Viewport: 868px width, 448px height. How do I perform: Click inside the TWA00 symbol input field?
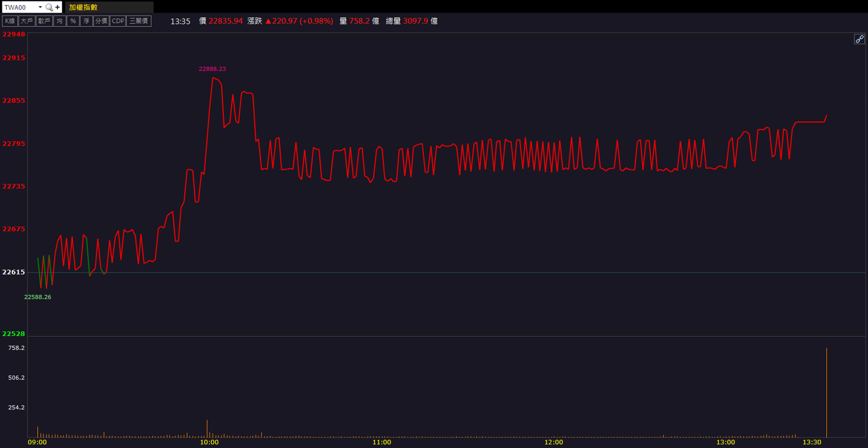tap(19, 7)
